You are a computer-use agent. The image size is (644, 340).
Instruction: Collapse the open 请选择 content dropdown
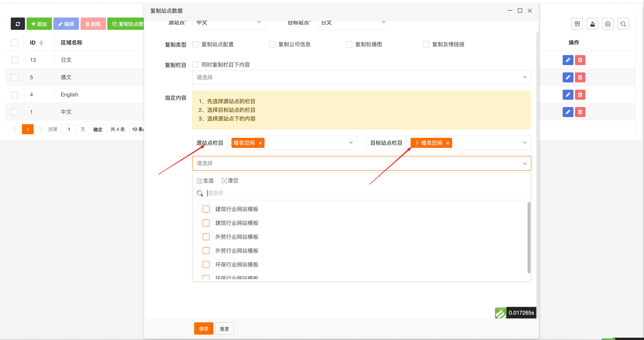[x=524, y=163]
